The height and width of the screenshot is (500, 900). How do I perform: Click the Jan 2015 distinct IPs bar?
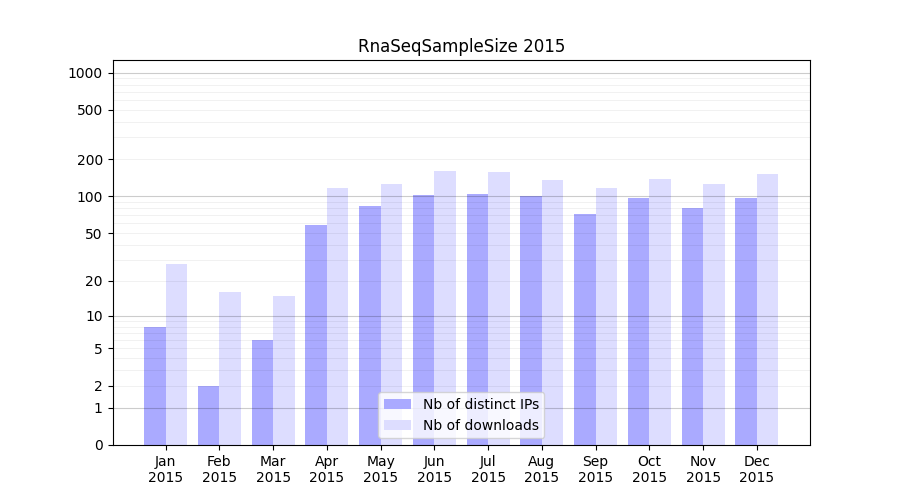[155, 386]
